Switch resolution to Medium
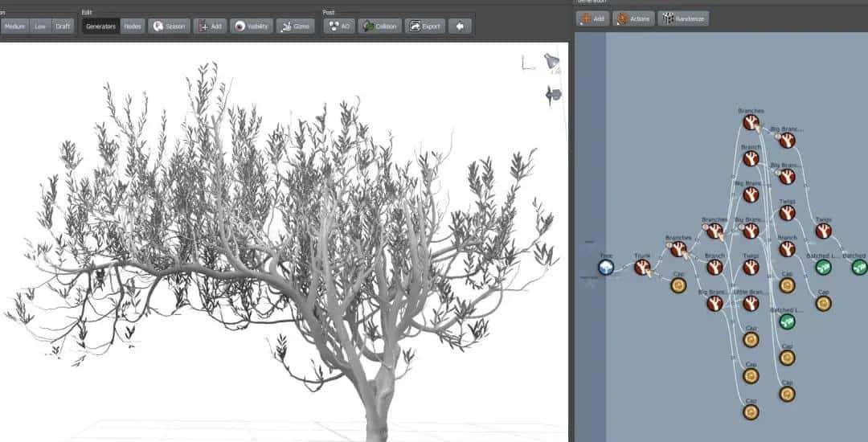Viewport: 868px width, 442px height. click(x=15, y=26)
